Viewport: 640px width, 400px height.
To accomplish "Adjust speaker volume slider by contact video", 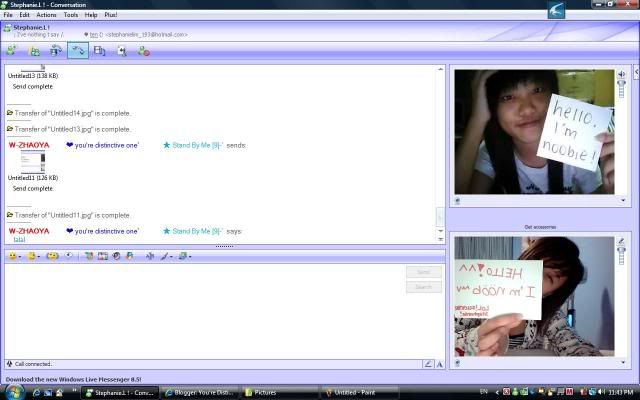I will point(621,89).
